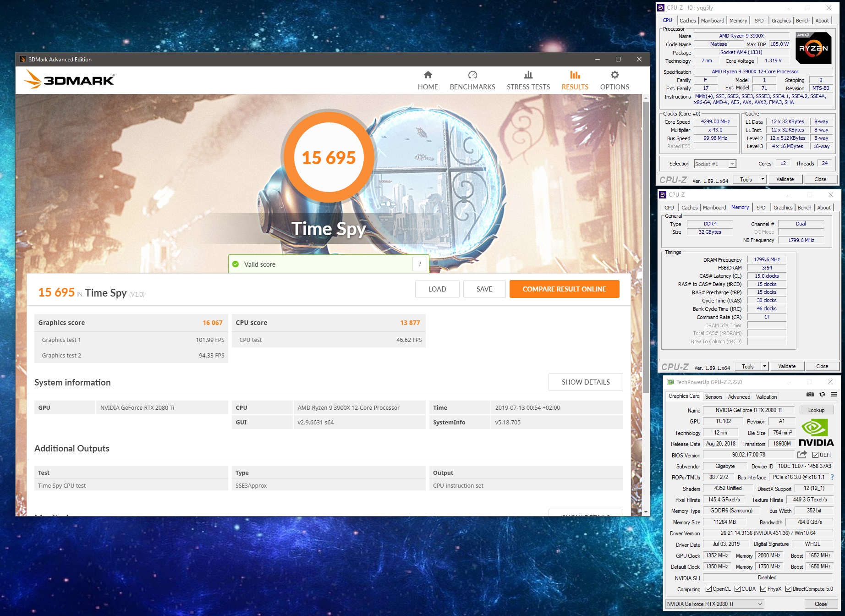Viewport: 845px width, 616px height.
Task: Show details for System information
Action: [586, 382]
